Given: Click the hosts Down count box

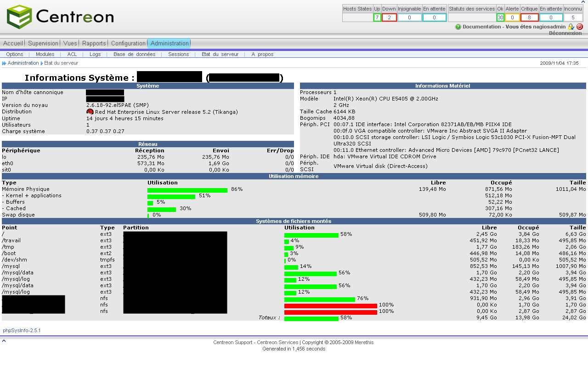Looking at the screenshot, I should click(x=389, y=17).
